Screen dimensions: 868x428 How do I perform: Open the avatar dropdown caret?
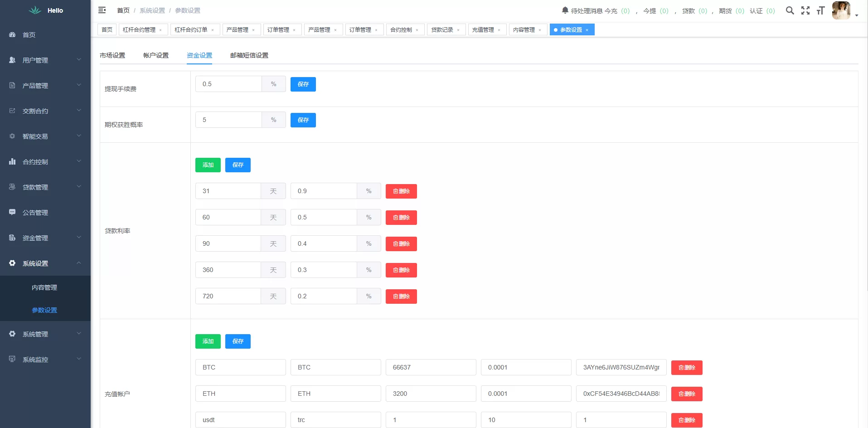(x=857, y=15)
